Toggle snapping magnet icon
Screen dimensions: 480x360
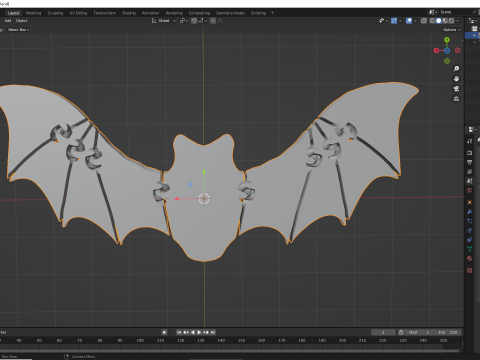click(x=194, y=21)
